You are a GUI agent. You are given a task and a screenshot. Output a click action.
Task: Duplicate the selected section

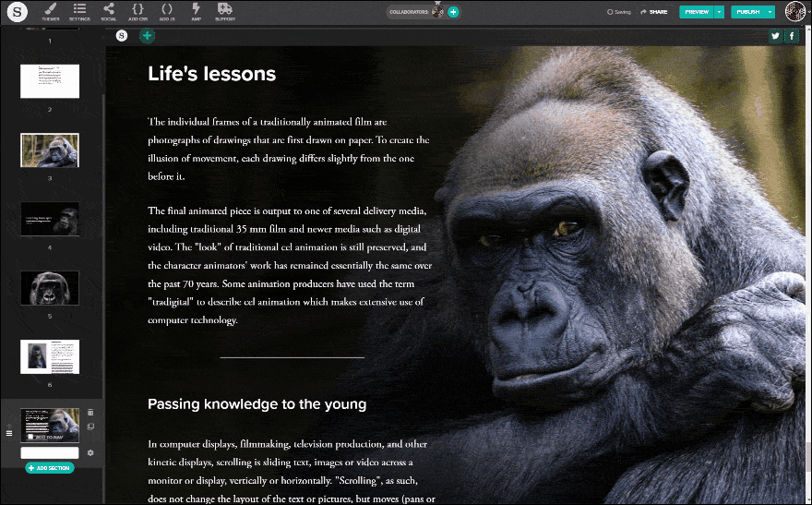[90, 427]
